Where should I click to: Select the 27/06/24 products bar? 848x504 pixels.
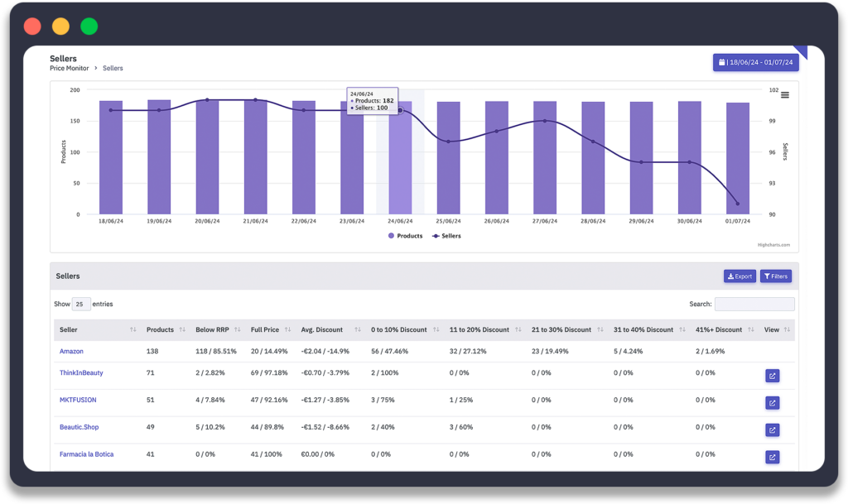pos(545,158)
